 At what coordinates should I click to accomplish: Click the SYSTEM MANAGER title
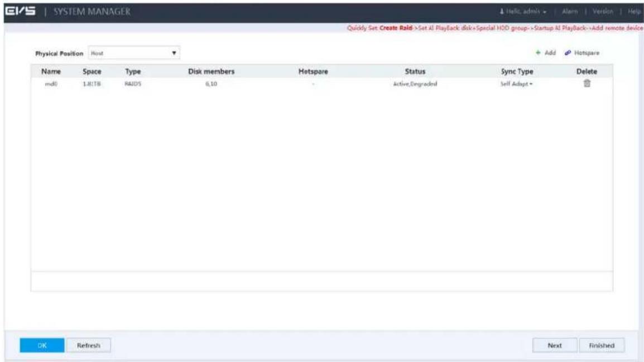click(x=92, y=12)
